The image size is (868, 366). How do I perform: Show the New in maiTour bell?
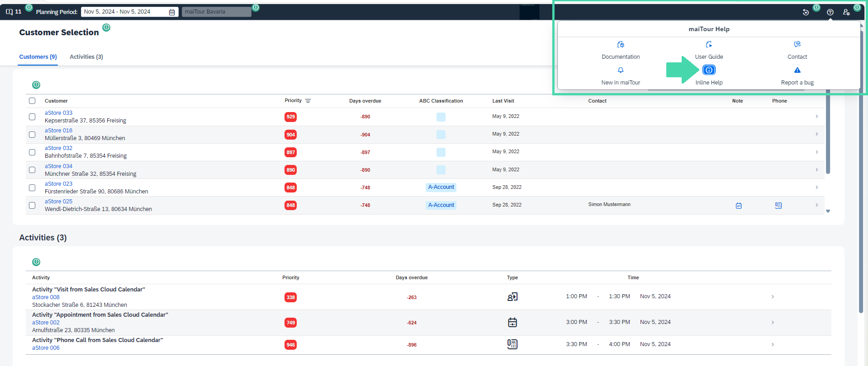pos(621,70)
